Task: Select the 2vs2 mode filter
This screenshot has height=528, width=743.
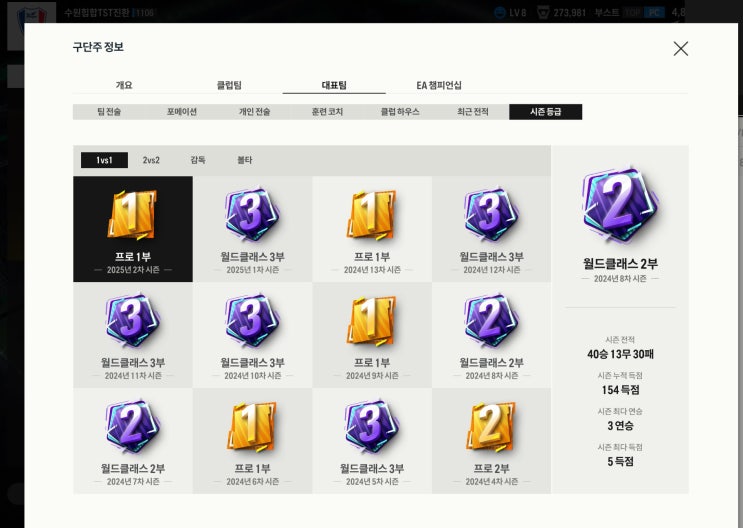Action: pos(151,160)
